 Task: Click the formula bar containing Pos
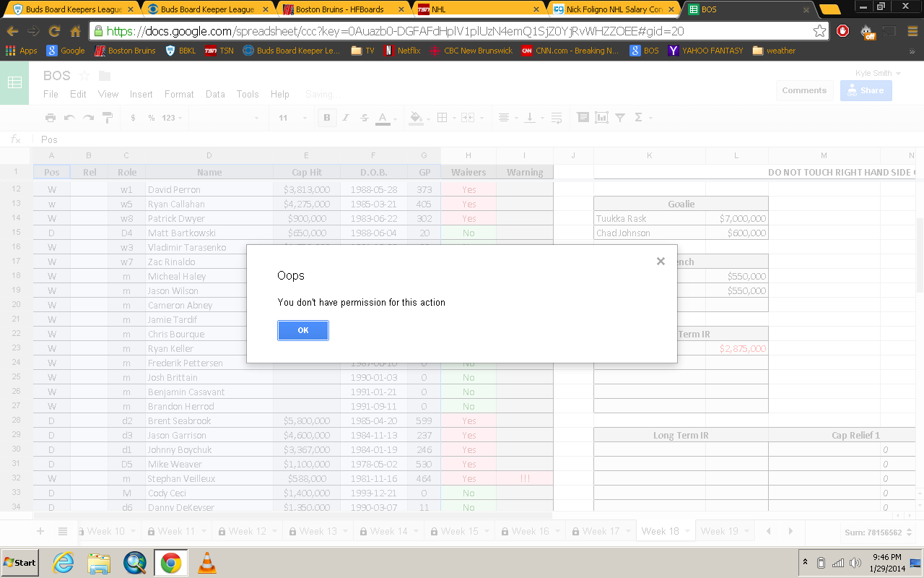pyautogui.click(x=476, y=139)
